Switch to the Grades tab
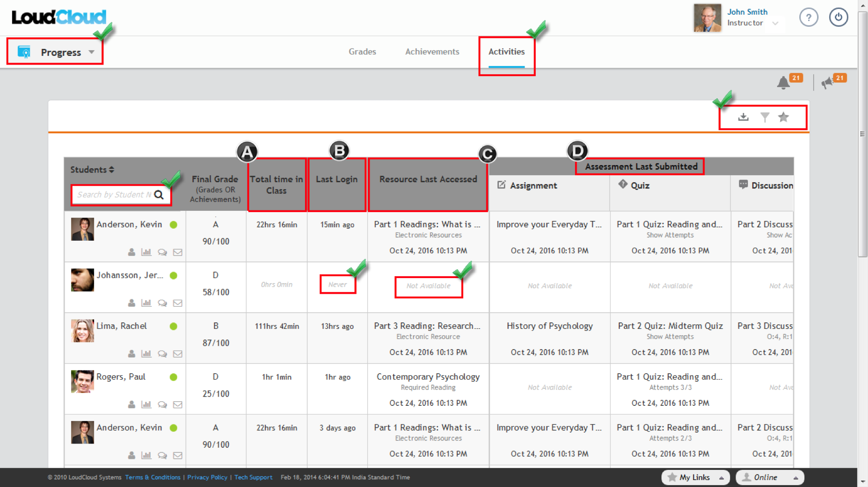The height and width of the screenshot is (487, 868). [362, 52]
